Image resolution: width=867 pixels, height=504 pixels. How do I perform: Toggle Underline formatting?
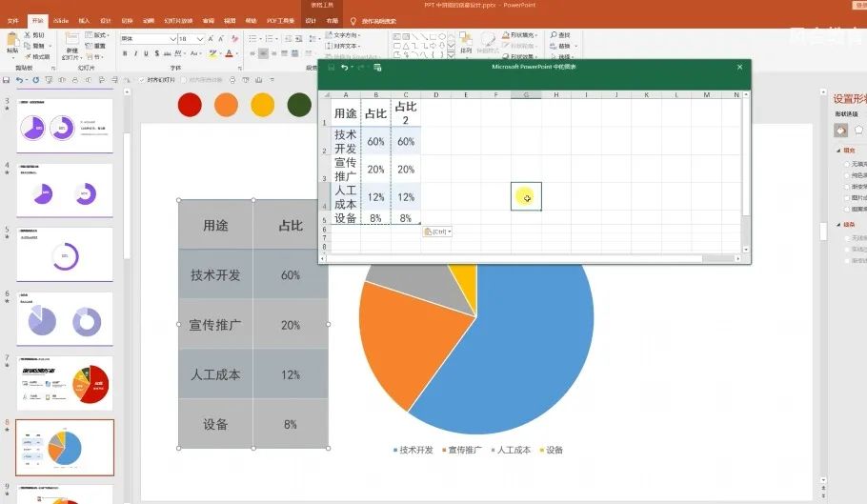click(146, 53)
